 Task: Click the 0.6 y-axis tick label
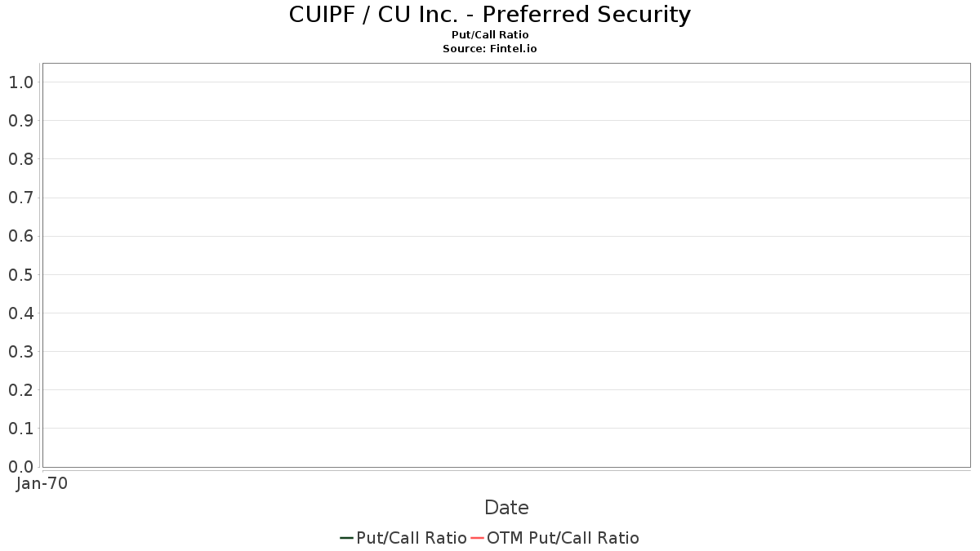point(20,237)
